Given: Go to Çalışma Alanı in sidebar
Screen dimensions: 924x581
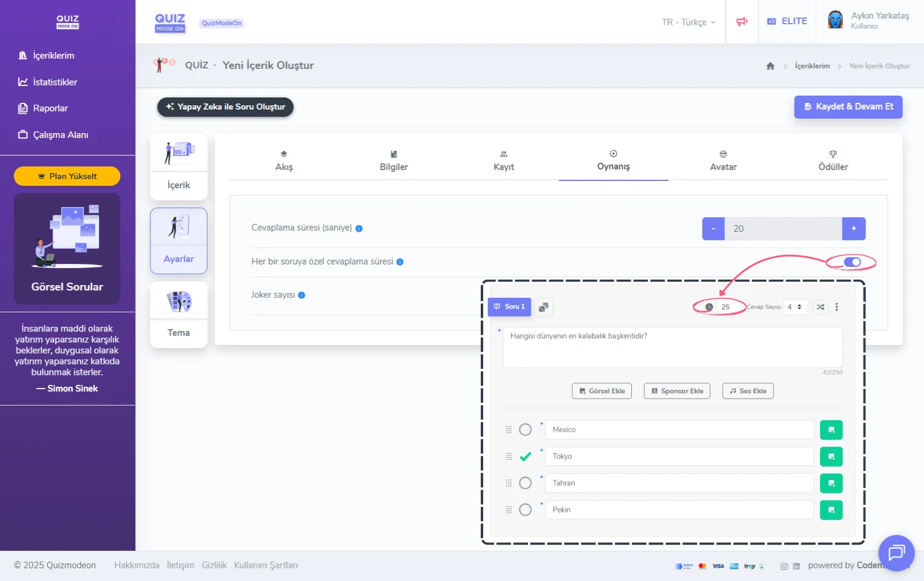Looking at the screenshot, I should (x=60, y=135).
